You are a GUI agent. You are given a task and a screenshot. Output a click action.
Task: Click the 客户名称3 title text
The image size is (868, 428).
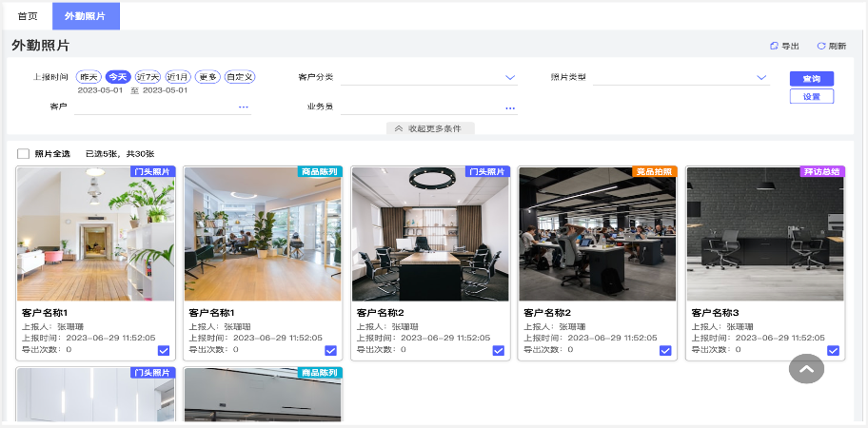point(715,312)
